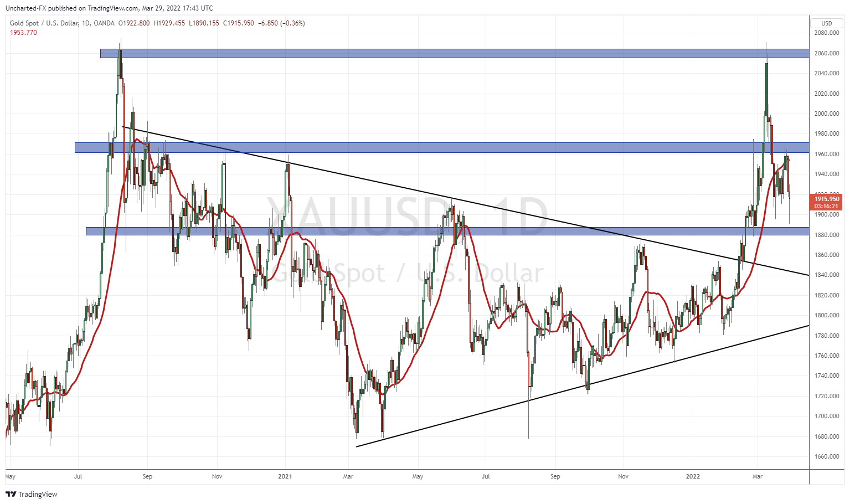Click the Mar label right after 2021

point(348,476)
